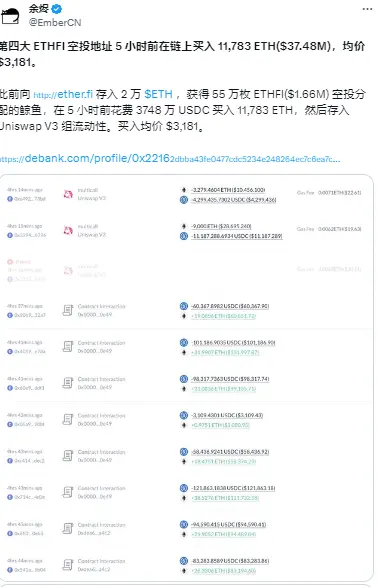Select the amount -121,863.1838 USDC

(x=233, y=488)
